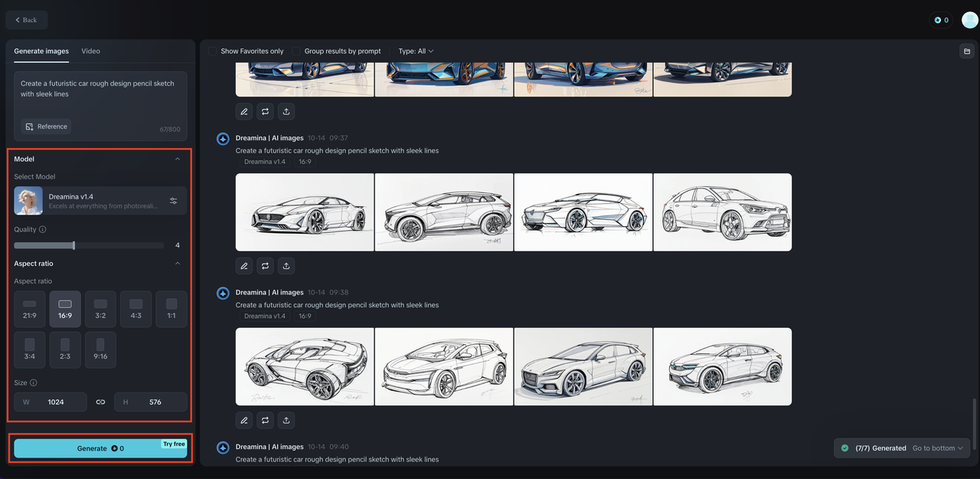
Task: Click the 16:9 tag under the 09:38 prompt
Action: [305, 316]
